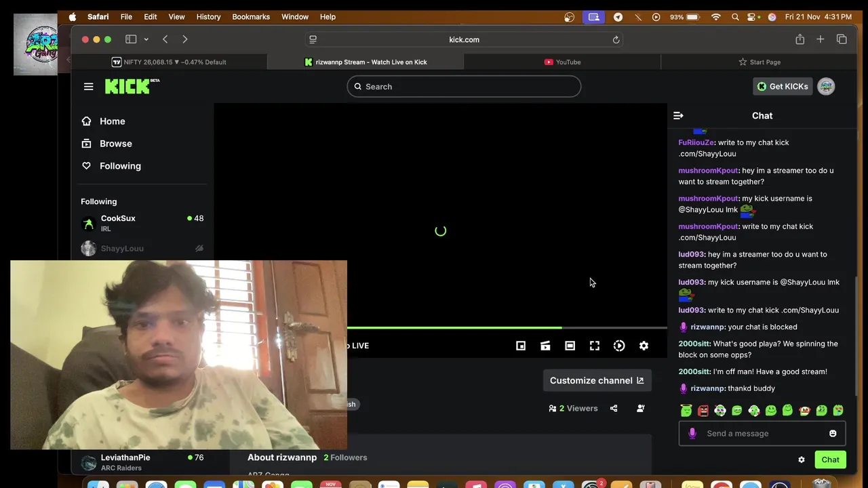
Task: Open Following in Kick sidebar
Action: 120,166
